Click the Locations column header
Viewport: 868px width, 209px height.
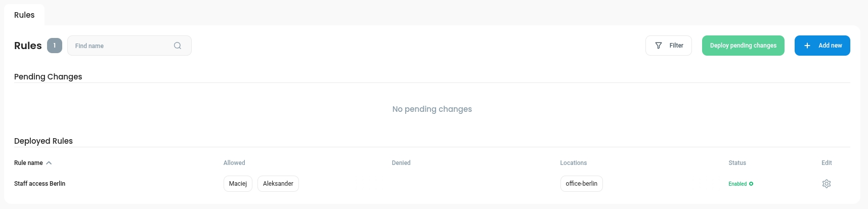coord(573,163)
